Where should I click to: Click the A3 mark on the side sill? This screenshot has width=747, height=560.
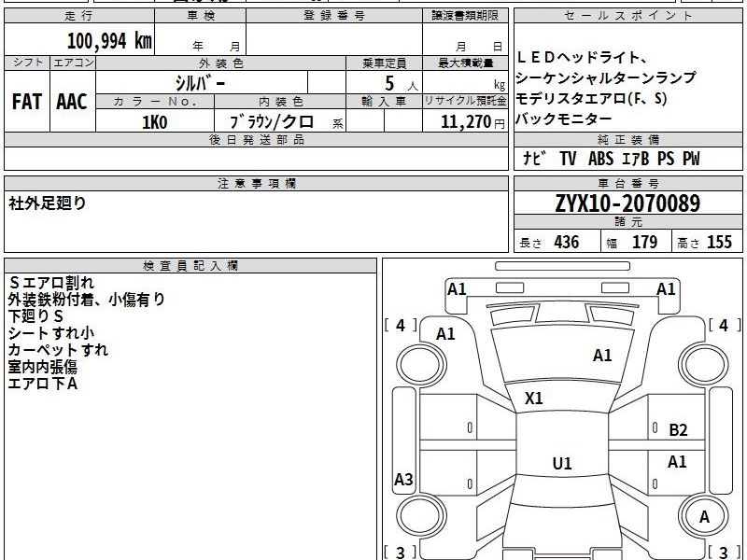pos(403,480)
